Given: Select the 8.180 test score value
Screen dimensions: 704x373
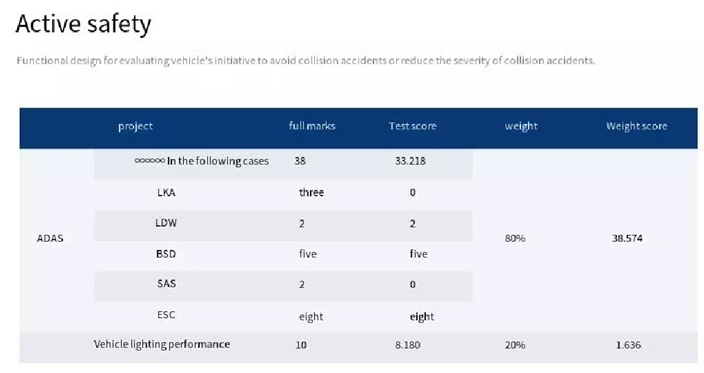Looking at the screenshot, I should [408, 345].
